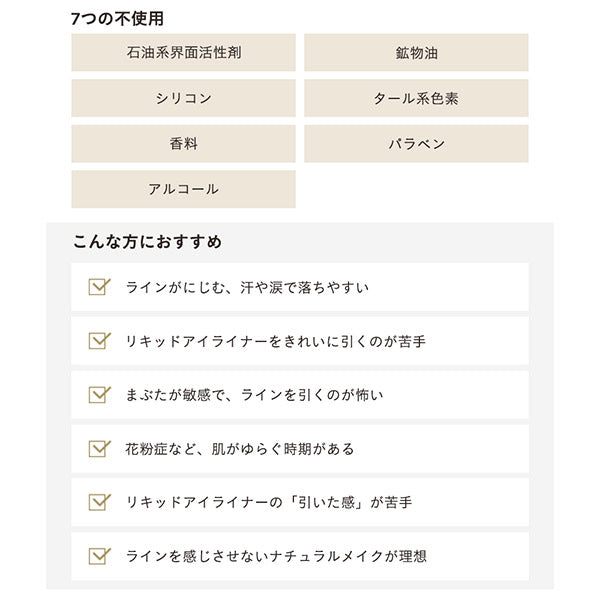Toggle checkbox beside ラインがにじむ、汗や涙で落ちやすい
This screenshot has width=600, height=600.
(x=99, y=287)
